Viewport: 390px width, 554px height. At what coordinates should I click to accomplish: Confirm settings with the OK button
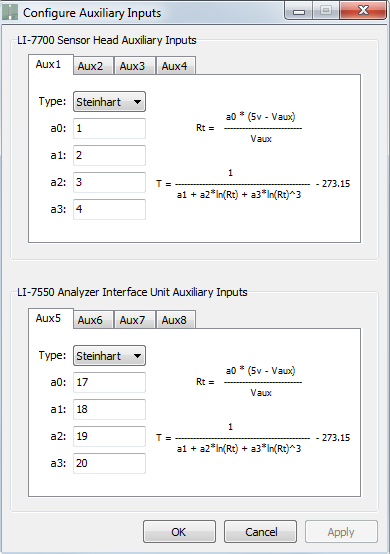pos(179,531)
